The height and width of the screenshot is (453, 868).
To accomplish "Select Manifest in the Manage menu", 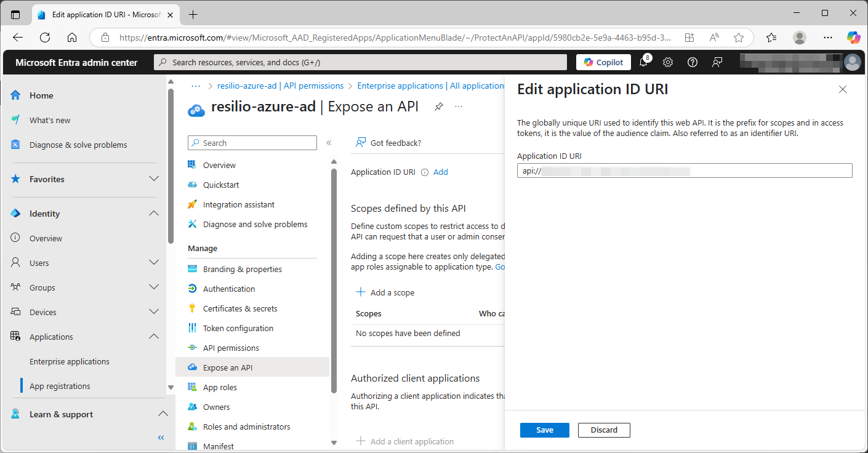I will [x=218, y=446].
